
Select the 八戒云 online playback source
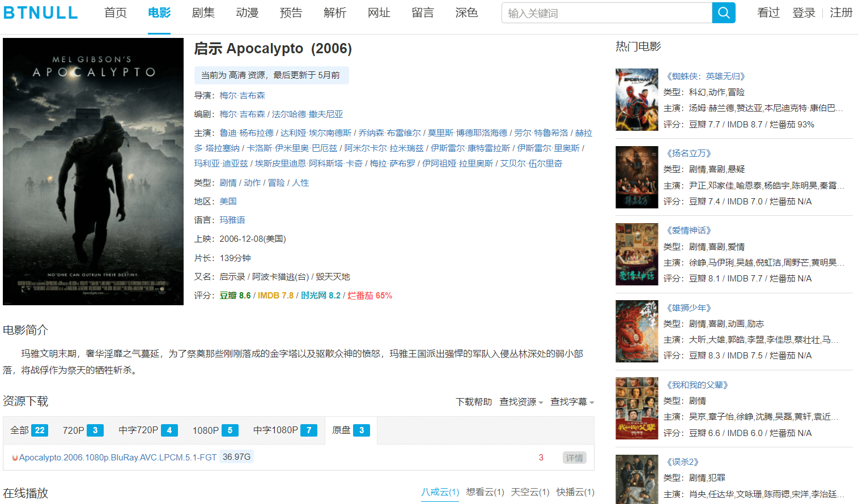pos(440,492)
